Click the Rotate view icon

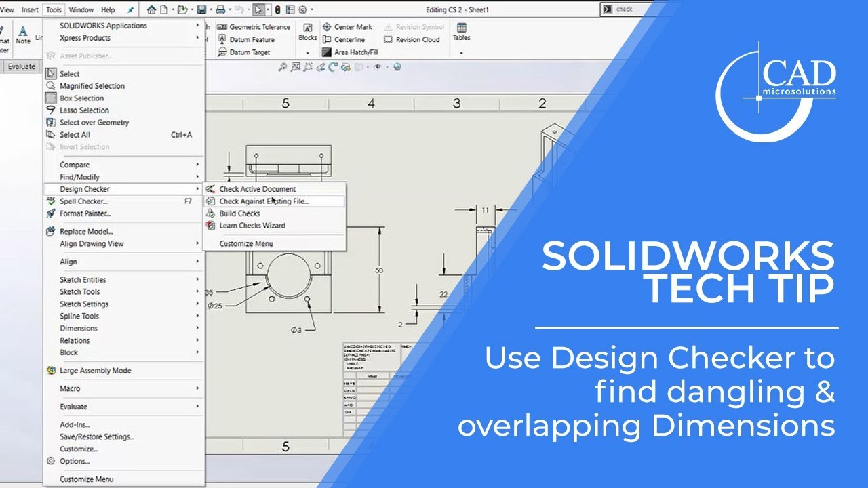pyautogui.click(x=332, y=67)
